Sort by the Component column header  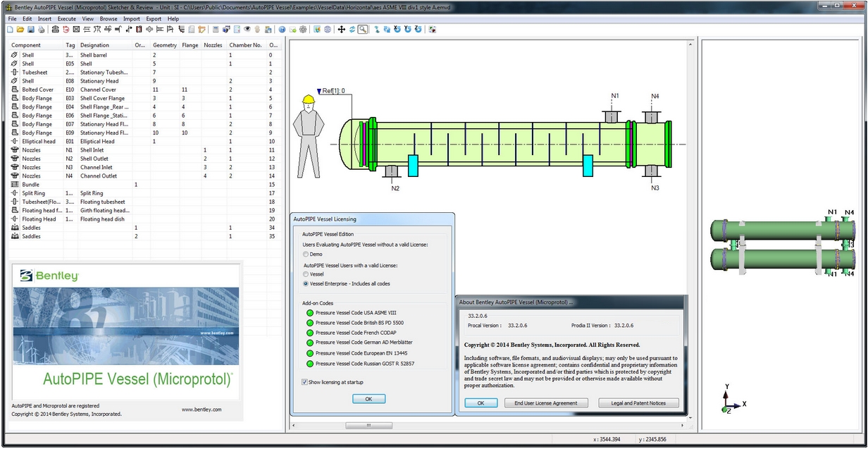pyautogui.click(x=35, y=45)
